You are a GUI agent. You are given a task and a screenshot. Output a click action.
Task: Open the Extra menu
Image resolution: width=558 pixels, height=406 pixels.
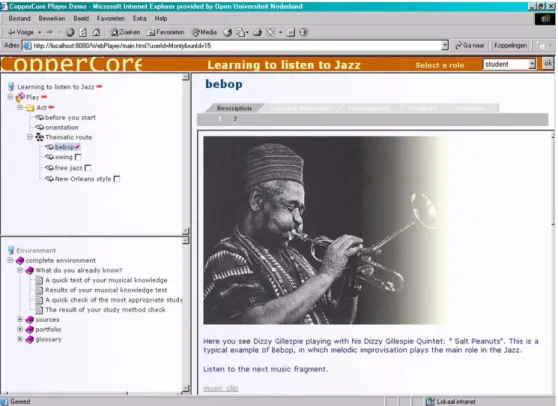tap(140, 19)
